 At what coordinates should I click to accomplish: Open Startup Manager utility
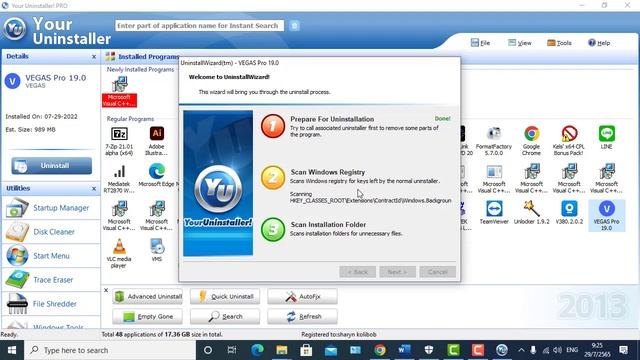point(51,208)
